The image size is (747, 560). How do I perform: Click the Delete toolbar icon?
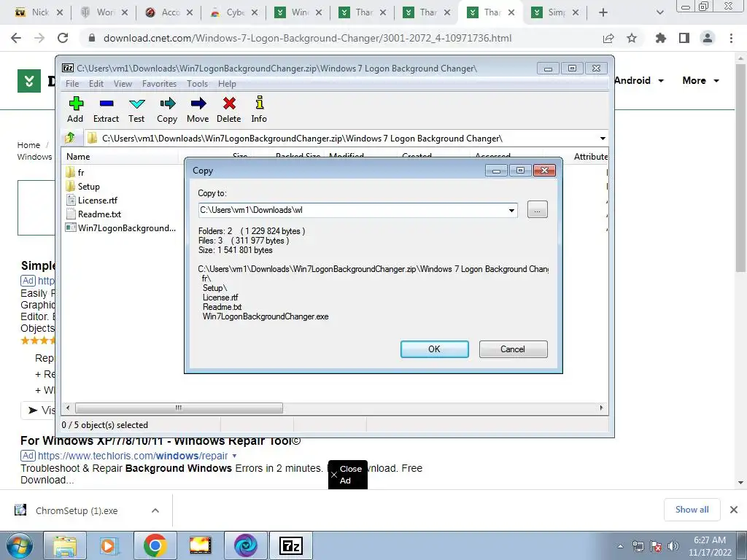[228, 109]
